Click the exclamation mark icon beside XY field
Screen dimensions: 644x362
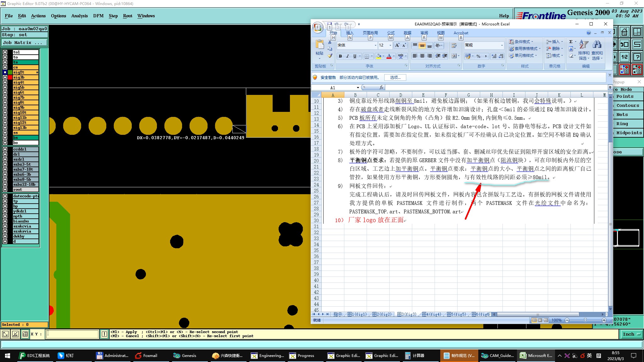(x=104, y=334)
